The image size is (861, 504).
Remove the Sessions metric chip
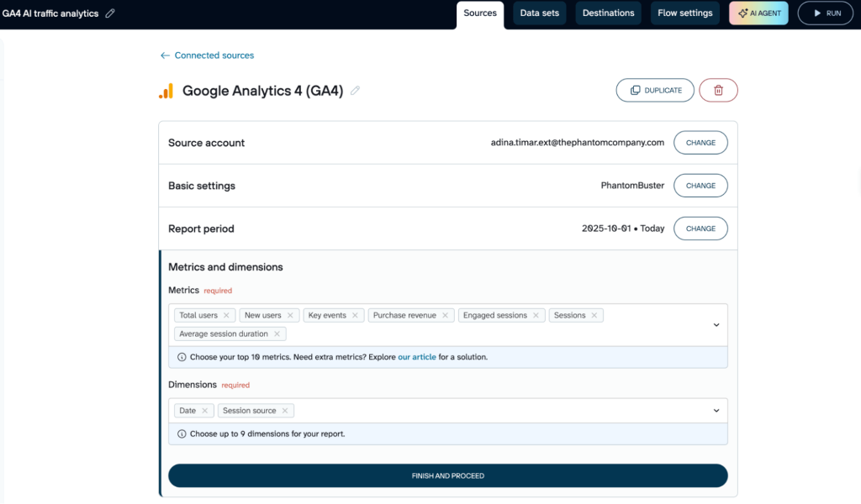pos(596,315)
